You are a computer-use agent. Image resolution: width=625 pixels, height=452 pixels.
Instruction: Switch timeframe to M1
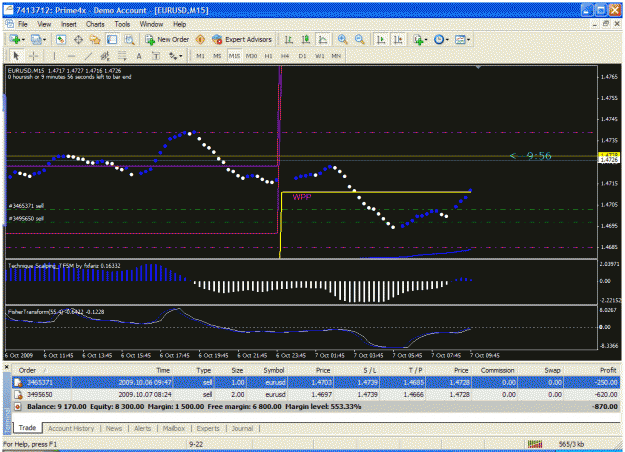pos(200,56)
